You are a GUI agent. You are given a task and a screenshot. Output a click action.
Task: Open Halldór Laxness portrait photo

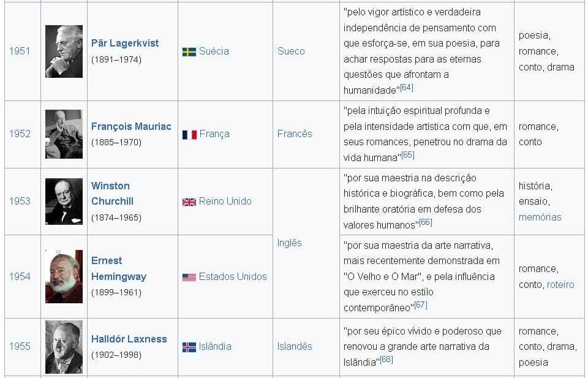[64, 347]
